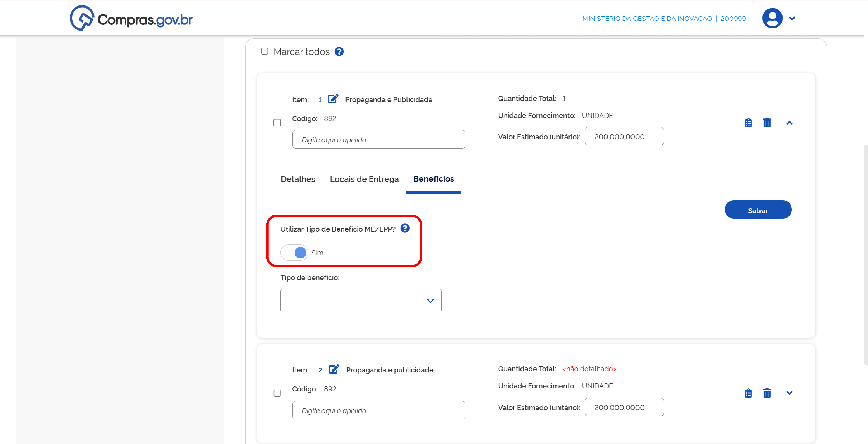The image size is (868, 444).
Task: Click the apelido field for Item 2
Action: (378, 410)
